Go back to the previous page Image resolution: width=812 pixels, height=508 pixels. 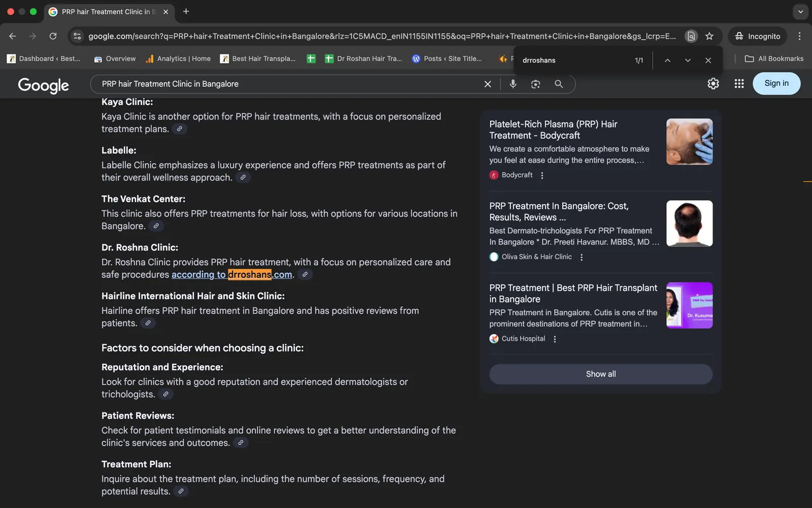click(13, 36)
